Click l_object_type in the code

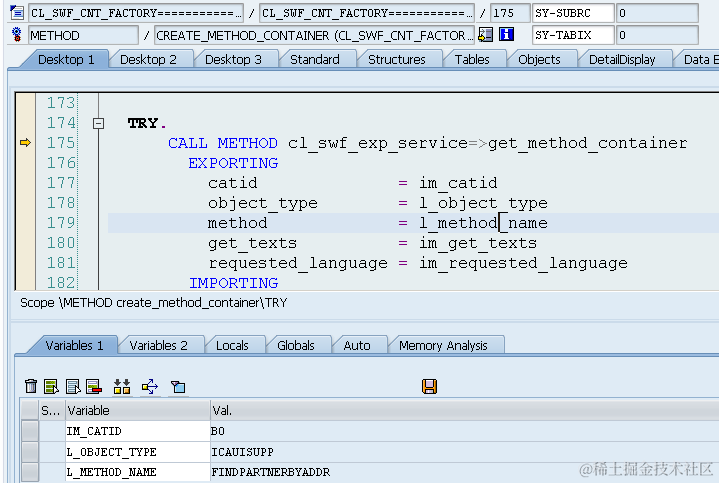pyautogui.click(x=483, y=203)
